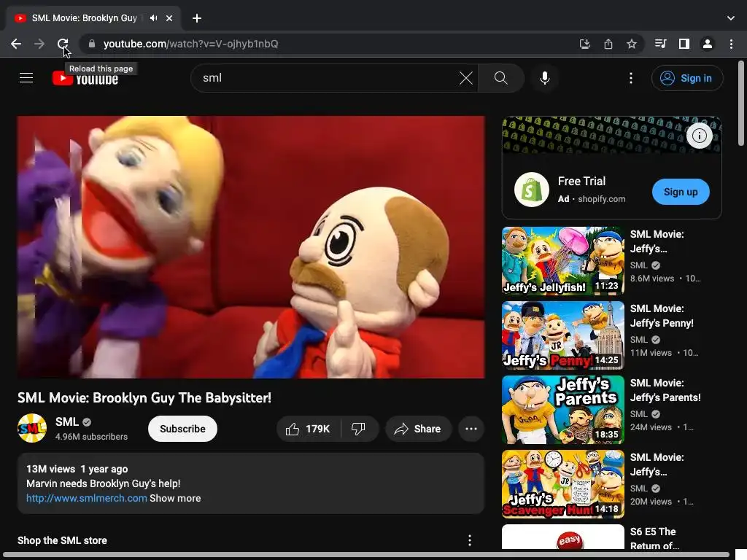Viewport: 747px width, 560px height.
Task: Click the horizontal scrollbar at bottom
Action: point(366,555)
